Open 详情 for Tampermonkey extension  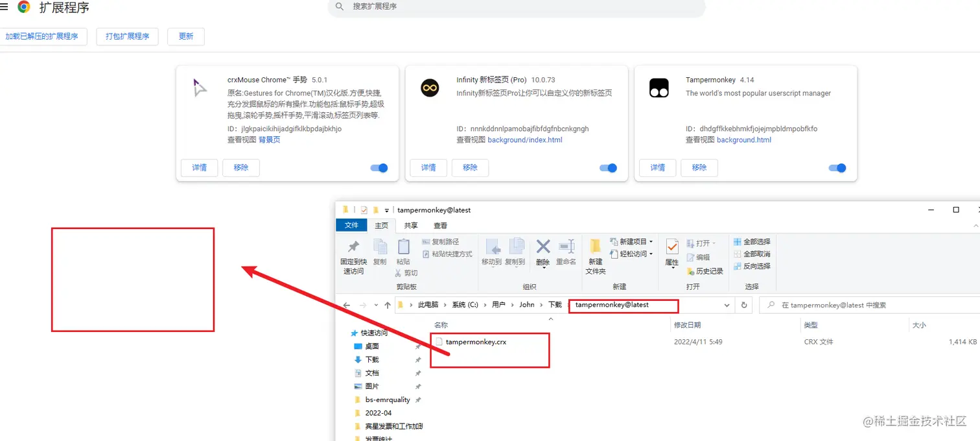(x=658, y=167)
